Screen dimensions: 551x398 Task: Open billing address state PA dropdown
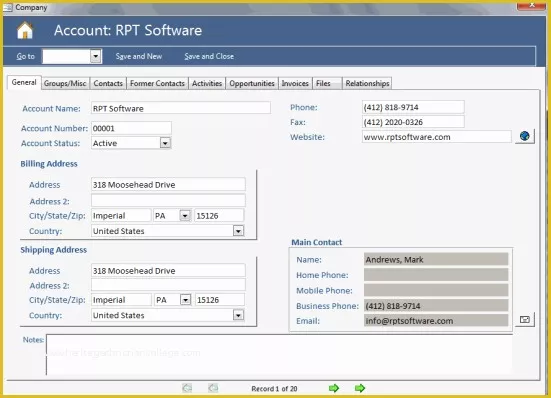pyautogui.click(x=185, y=215)
